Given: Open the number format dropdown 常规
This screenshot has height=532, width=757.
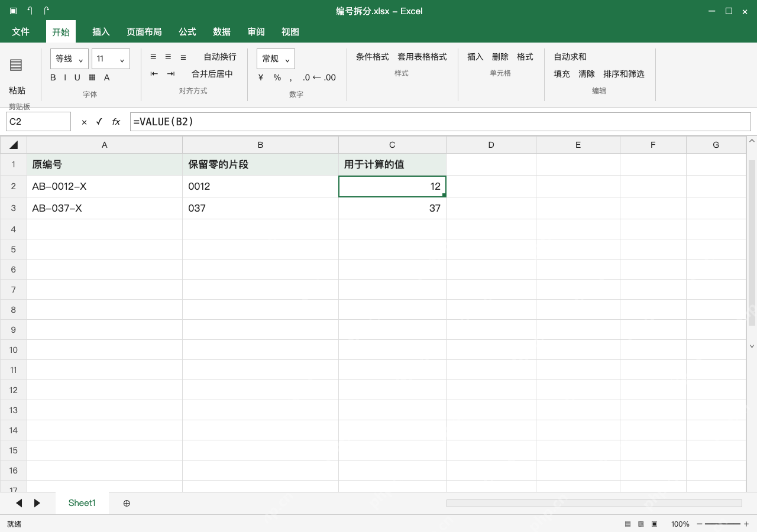Looking at the screenshot, I should (276, 59).
